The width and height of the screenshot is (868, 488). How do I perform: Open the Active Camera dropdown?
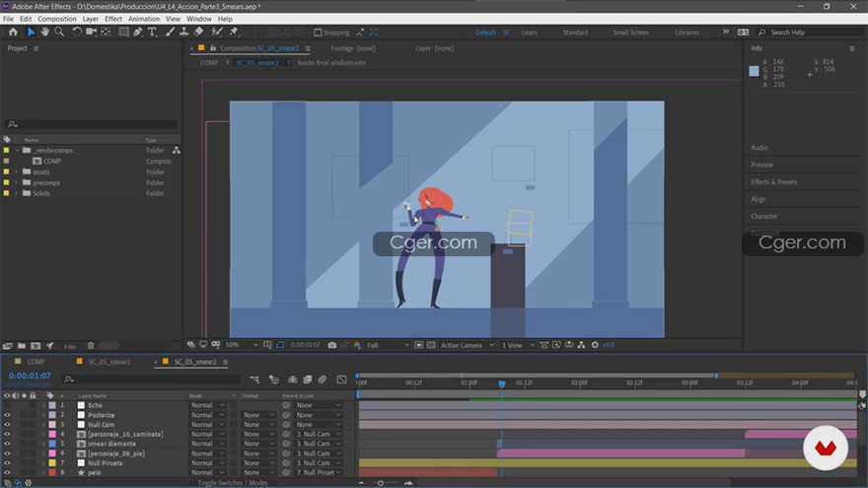coord(467,345)
